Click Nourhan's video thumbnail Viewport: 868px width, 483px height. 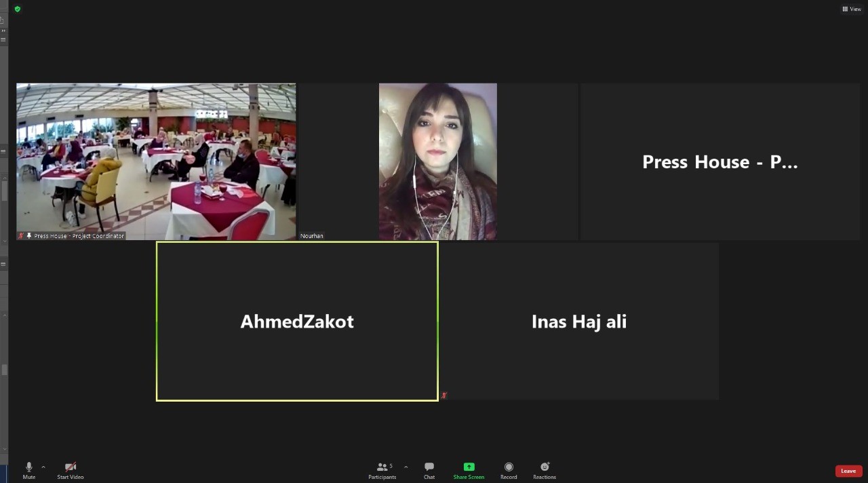[438, 161]
